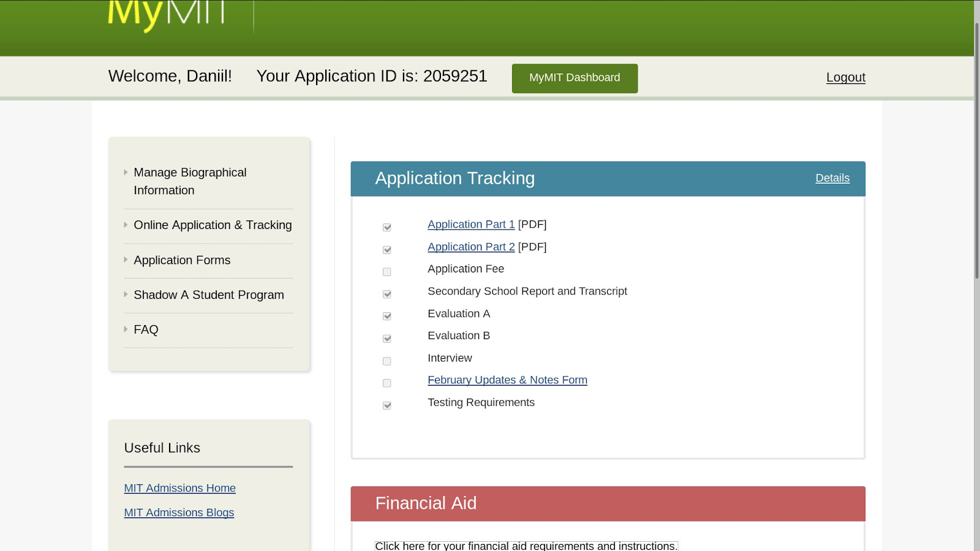Open the FAQ sidebar item
Screen dimensions: 980x551
[x=146, y=329]
